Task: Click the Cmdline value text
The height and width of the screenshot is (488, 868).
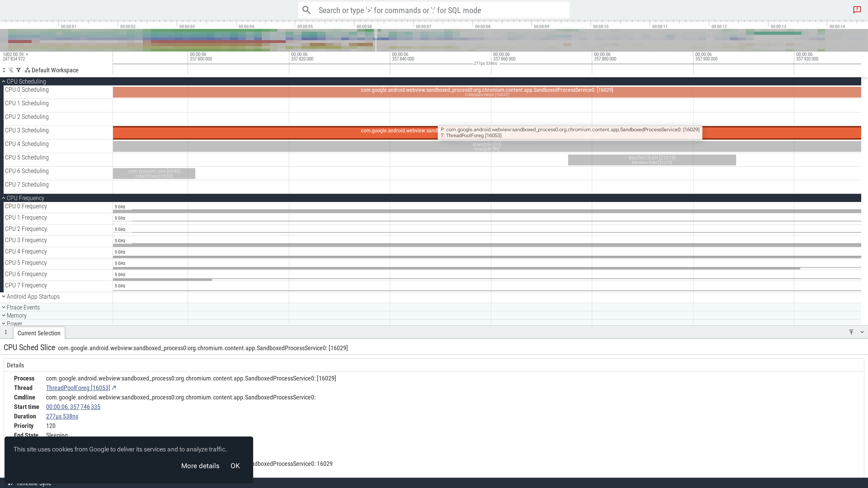Action: click(181, 397)
